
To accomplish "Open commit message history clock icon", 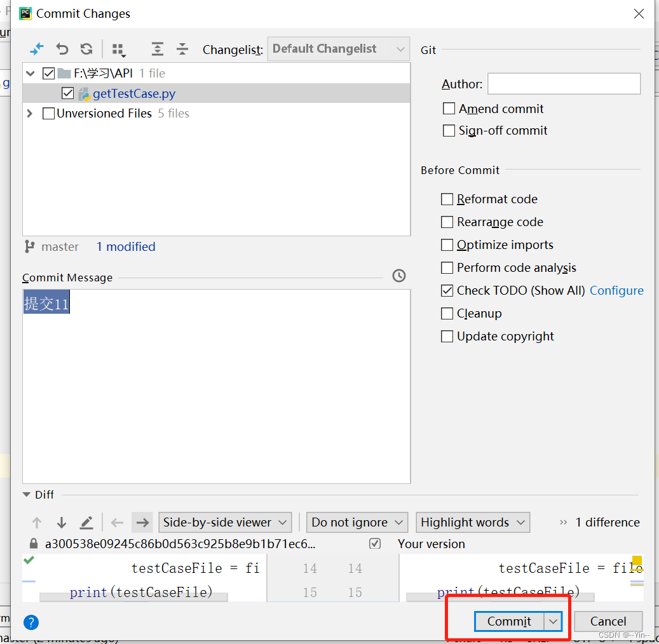I will coord(399,276).
